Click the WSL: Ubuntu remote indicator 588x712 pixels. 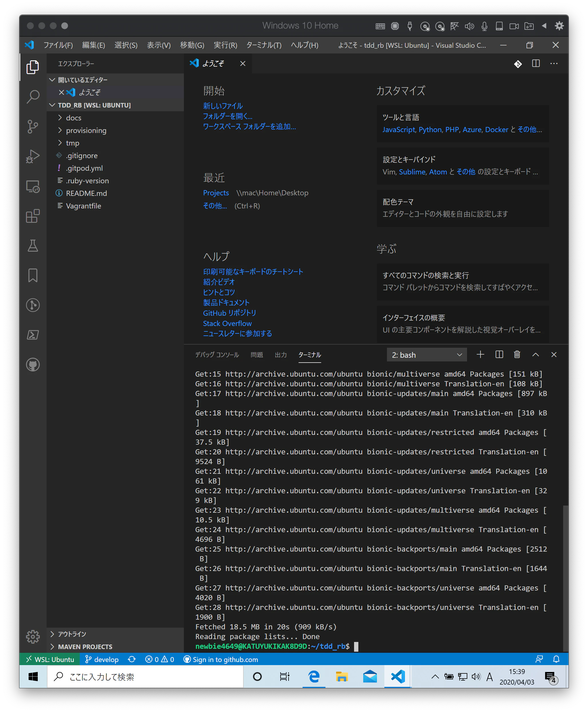50,659
